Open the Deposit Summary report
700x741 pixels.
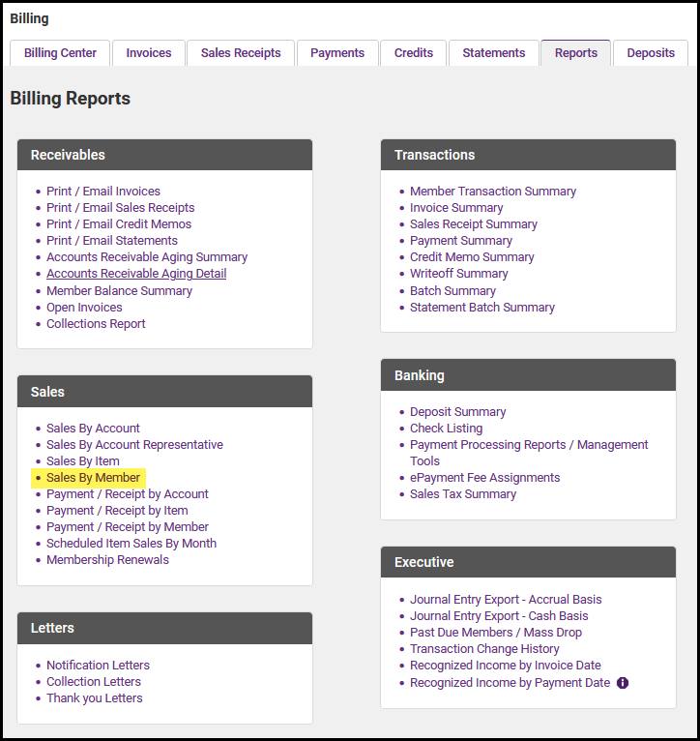click(457, 412)
